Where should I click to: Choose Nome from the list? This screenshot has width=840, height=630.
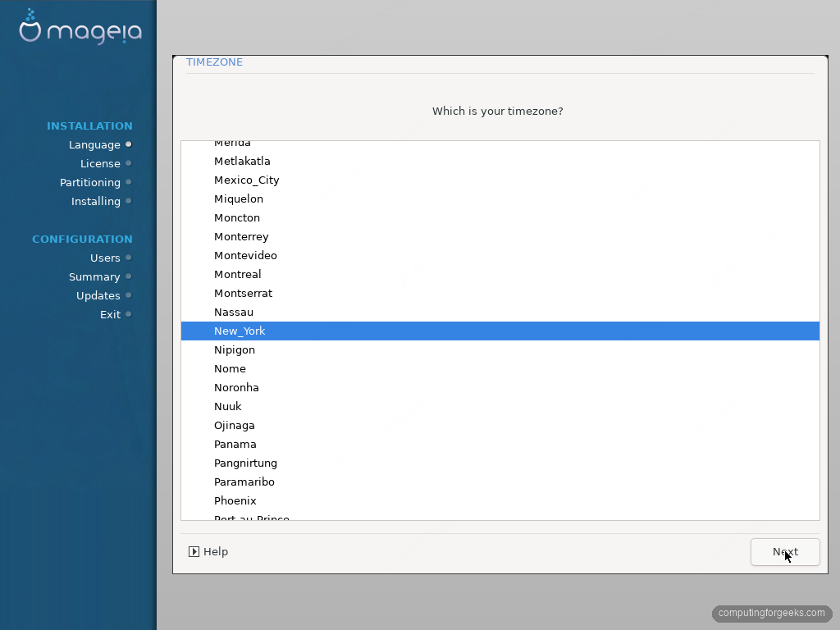pyautogui.click(x=500, y=368)
